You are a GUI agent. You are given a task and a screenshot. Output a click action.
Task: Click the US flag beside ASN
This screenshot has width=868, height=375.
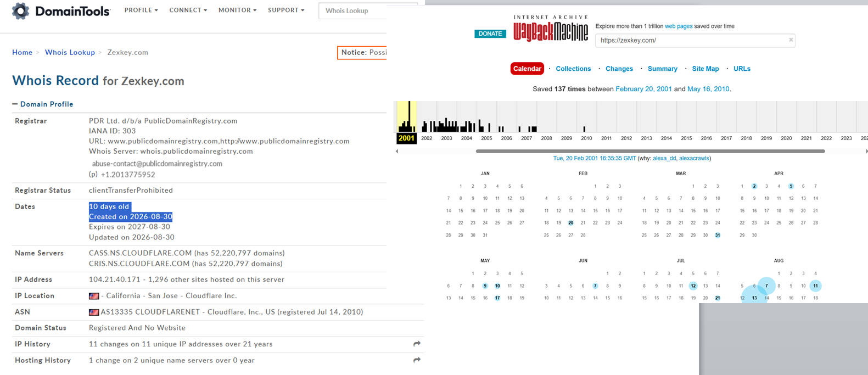point(94,312)
